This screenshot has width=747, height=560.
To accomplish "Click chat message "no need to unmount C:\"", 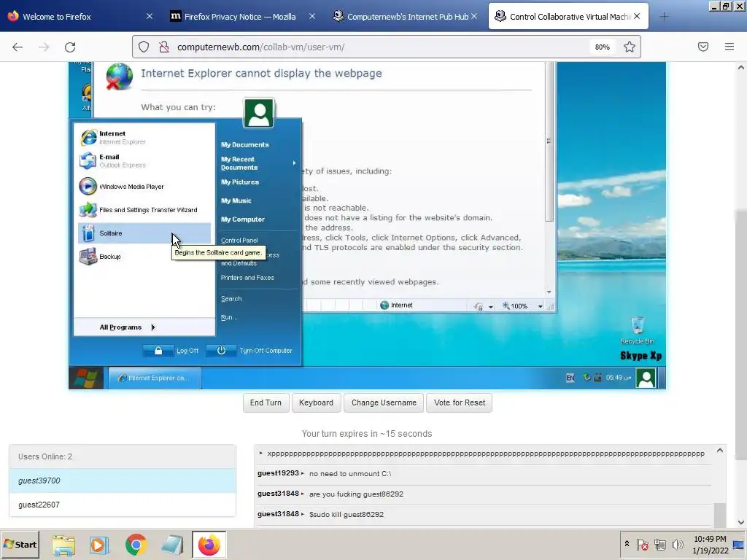I will [x=350, y=474].
